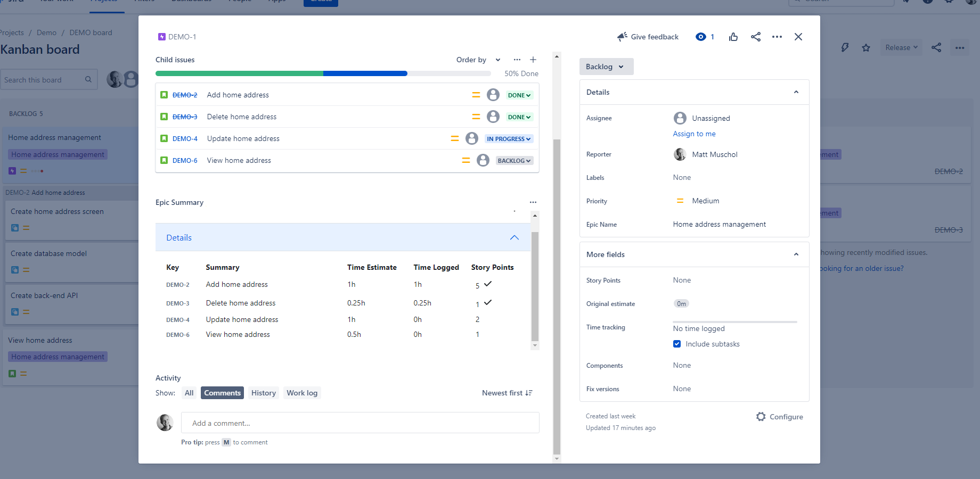Switch to History activity tab
The image size is (980, 479).
point(264,393)
